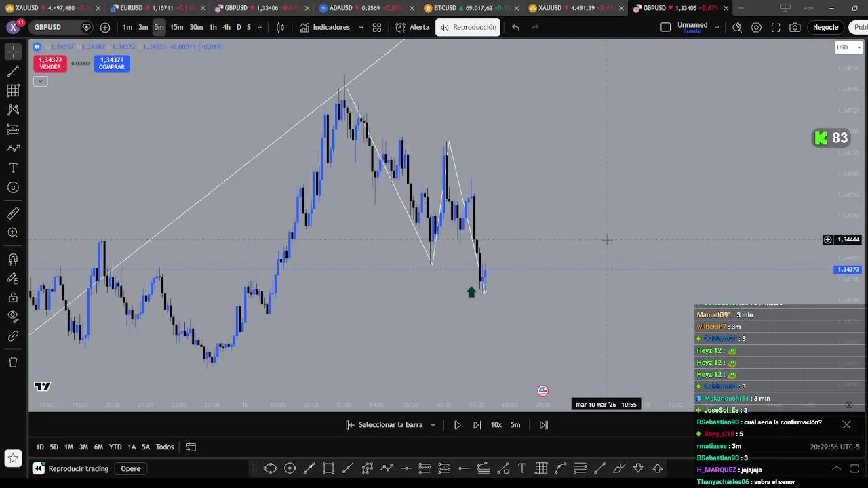Image resolution: width=868 pixels, height=488 pixels.
Task: Create an alert with Alerta button
Action: point(412,27)
